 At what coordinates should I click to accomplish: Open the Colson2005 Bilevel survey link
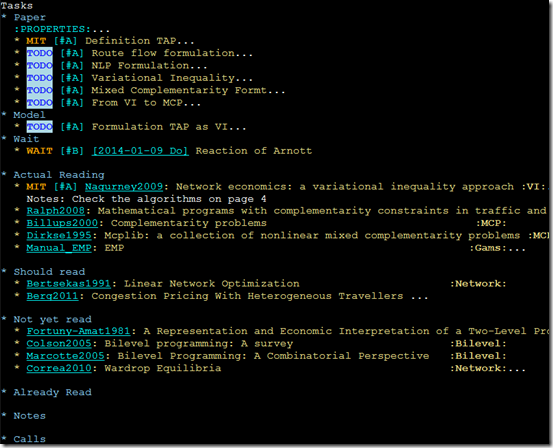[x=59, y=344]
